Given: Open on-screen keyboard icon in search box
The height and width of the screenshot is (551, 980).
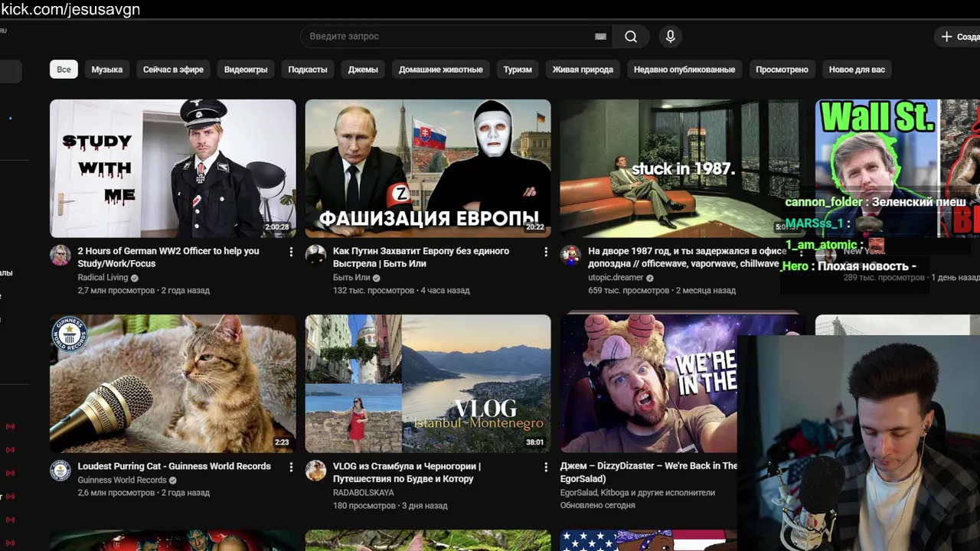Looking at the screenshot, I should [601, 37].
